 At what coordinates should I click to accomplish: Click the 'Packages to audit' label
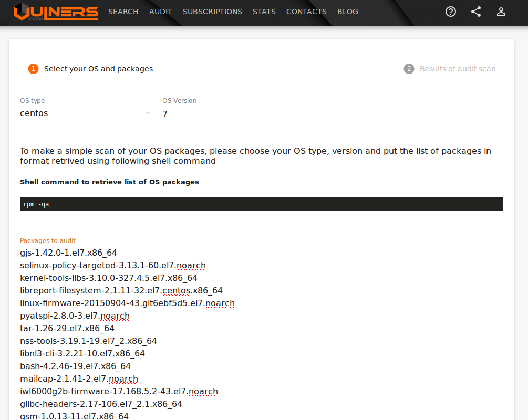click(x=48, y=240)
